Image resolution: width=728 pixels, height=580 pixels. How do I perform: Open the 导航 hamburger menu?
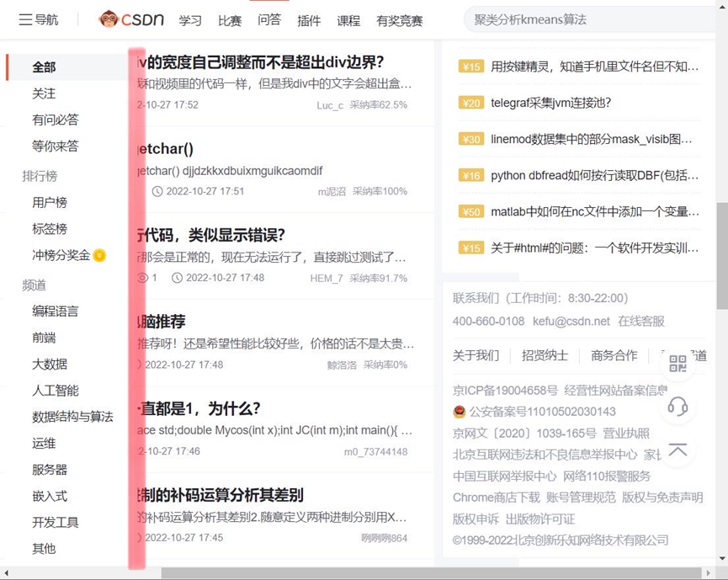[x=39, y=19]
